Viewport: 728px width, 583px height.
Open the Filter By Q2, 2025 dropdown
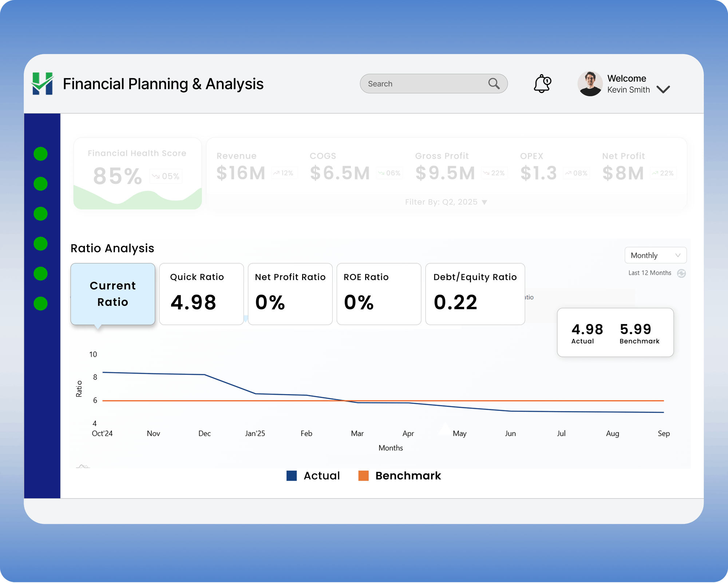[x=446, y=202]
